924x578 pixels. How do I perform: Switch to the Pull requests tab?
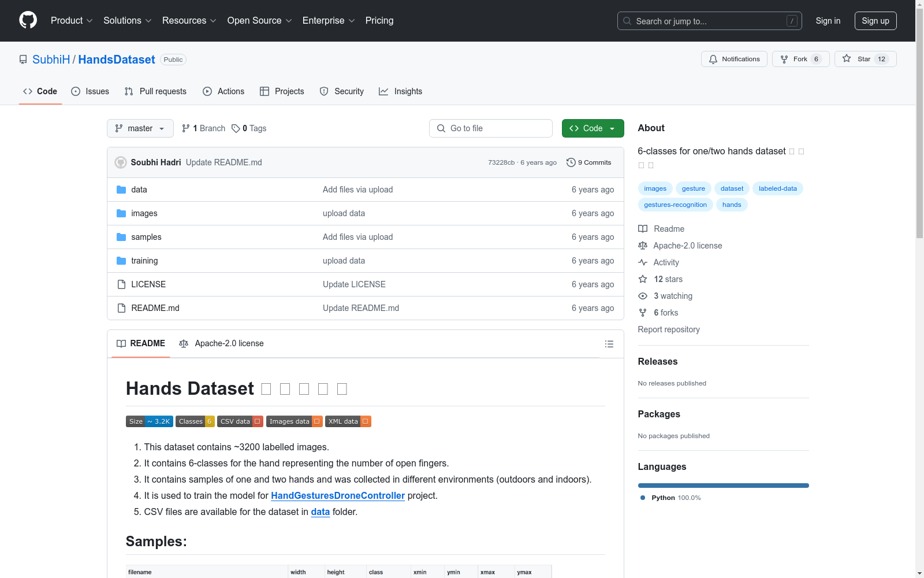[x=155, y=91]
